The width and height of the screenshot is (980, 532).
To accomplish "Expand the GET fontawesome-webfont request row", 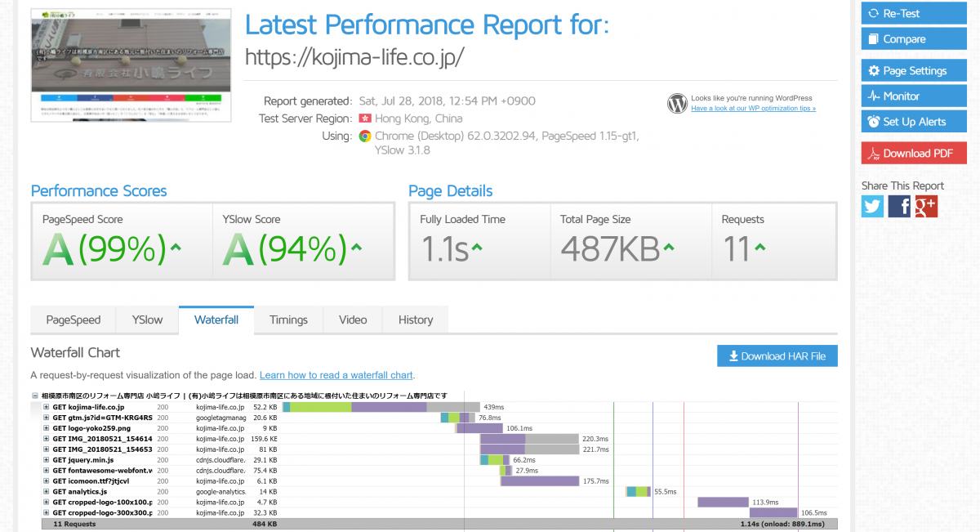I will pos(47,470).
